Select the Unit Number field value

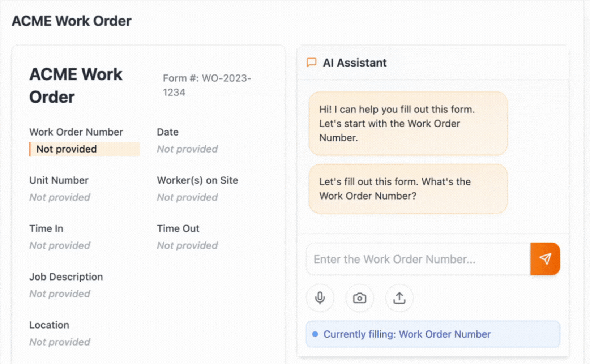[x=60, y=197]
